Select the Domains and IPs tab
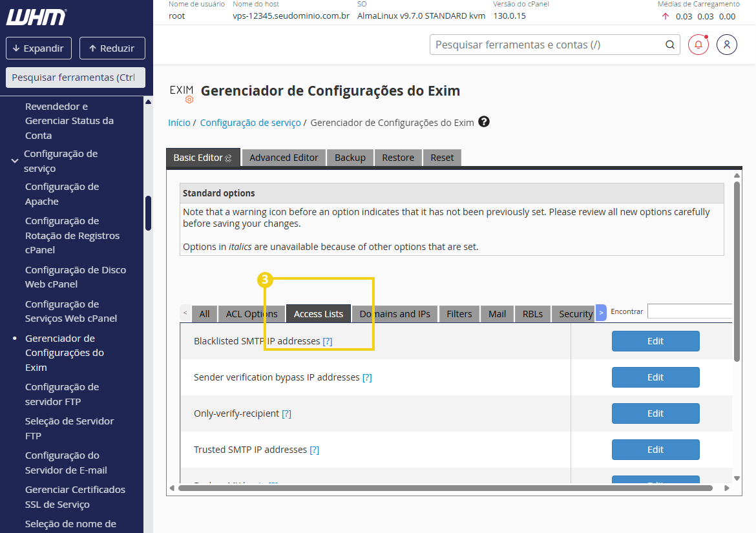The image size is (756, 533). pyautogui.click(x=395, y=313)
